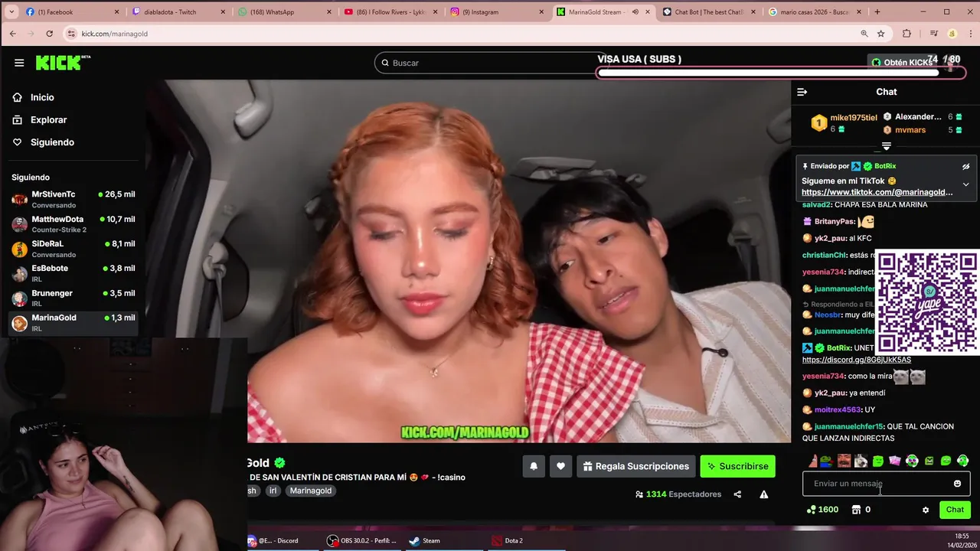Bookmark this page with star icon
Viewport: 980px width, 551px height.
click(x=881, y=34)
